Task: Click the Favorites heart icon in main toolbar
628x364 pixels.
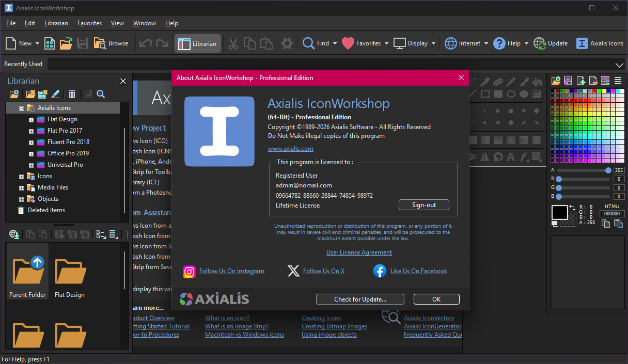Action: (x=348, y=43)
